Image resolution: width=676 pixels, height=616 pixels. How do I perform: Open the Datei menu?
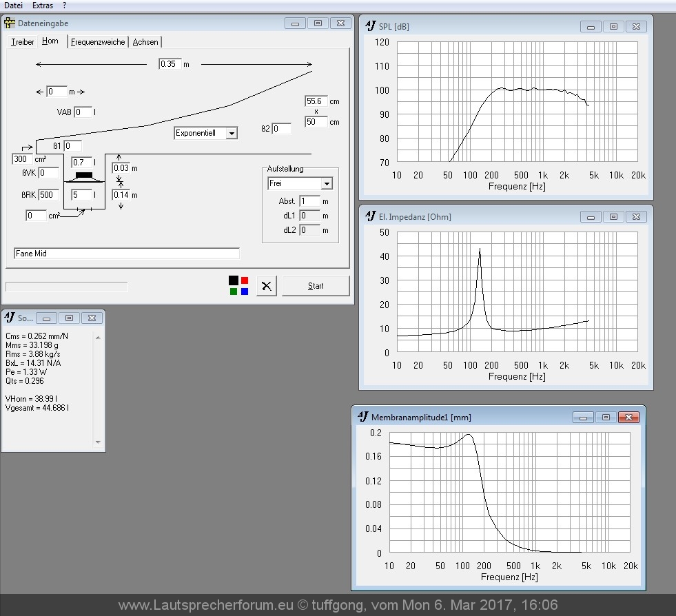(x=13, y=5)
